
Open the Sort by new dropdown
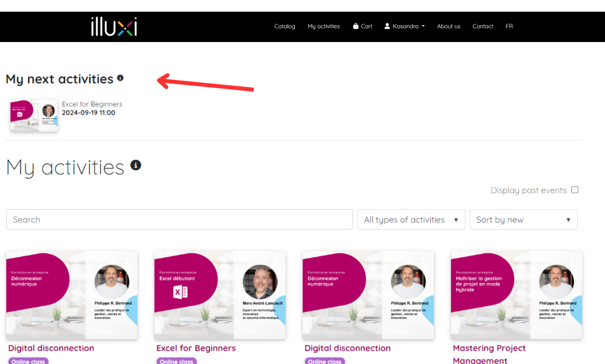coord(523,219)
